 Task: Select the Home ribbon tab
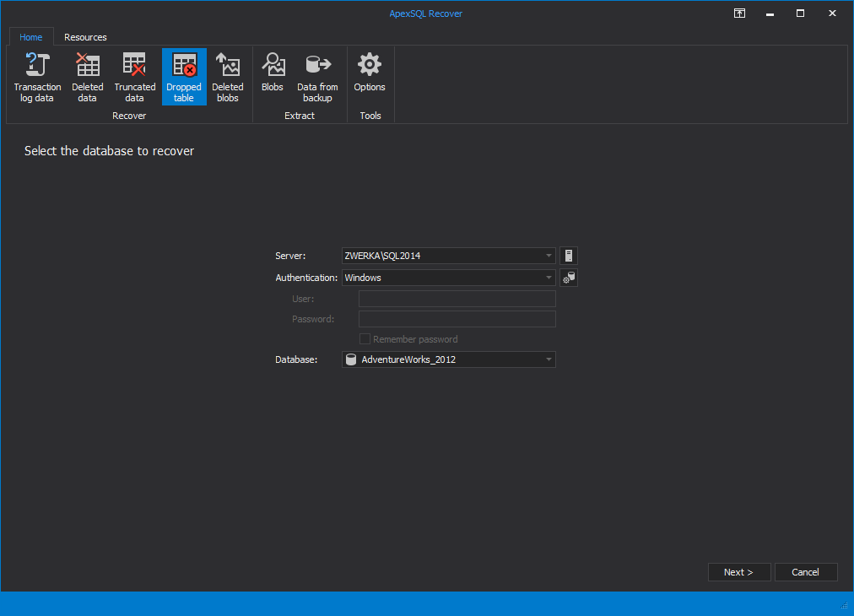[x=31, y=37]
